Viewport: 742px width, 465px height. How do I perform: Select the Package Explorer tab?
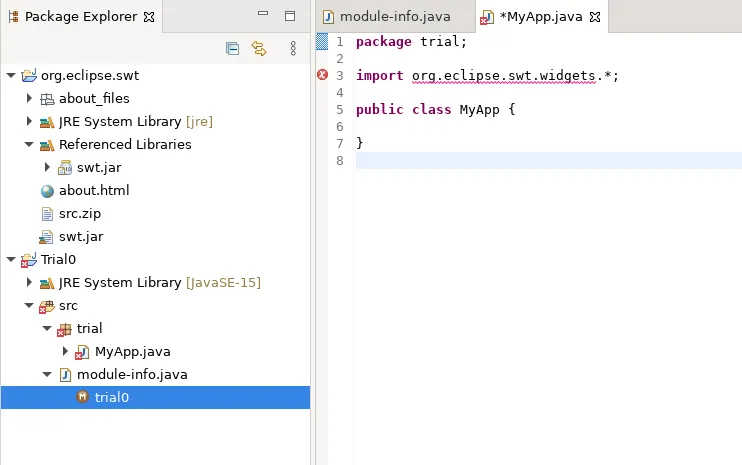[81, 17]
